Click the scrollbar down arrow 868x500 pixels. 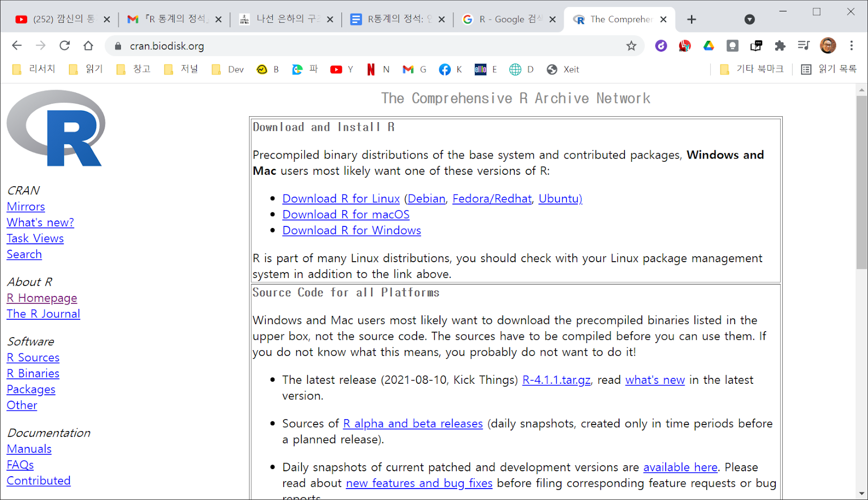pyautogui.click(x=861, y=494)
